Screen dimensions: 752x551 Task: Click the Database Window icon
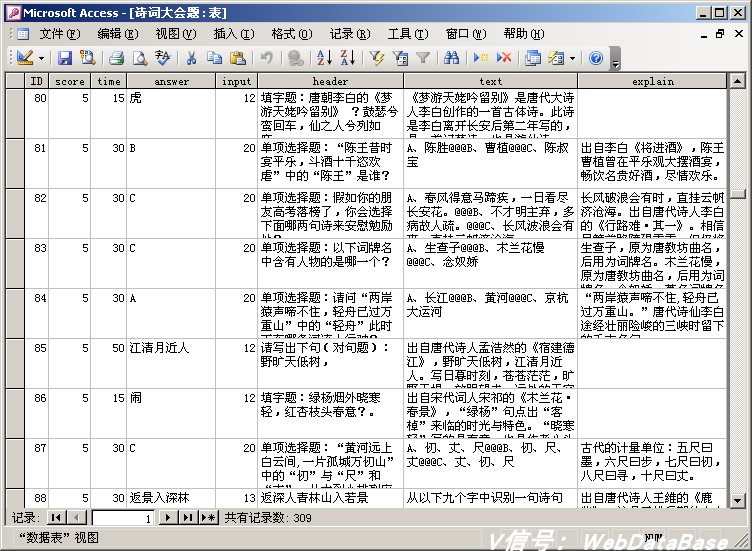tap(533, 58)
